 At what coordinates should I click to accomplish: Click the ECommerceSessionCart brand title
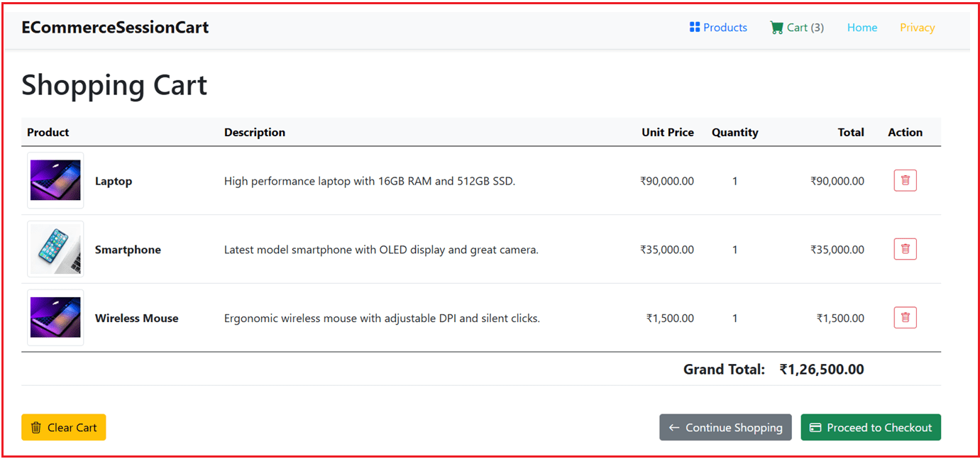pos(115,28)
